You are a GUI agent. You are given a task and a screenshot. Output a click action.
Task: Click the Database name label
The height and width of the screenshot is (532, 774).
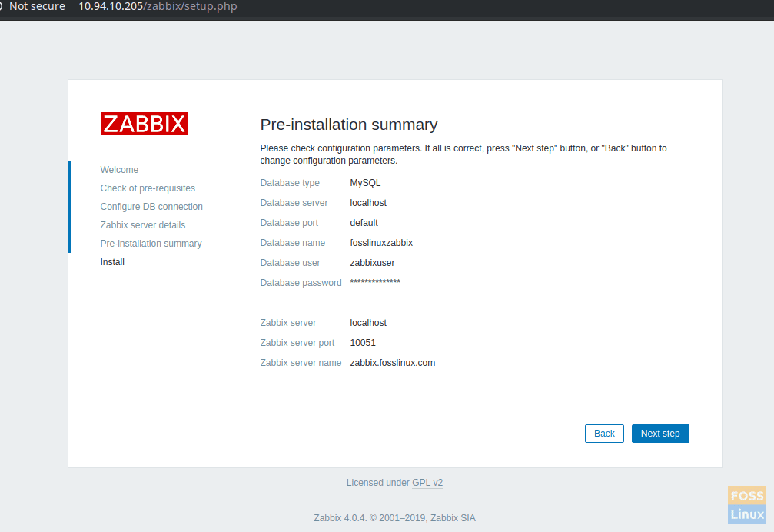(293, 243)
